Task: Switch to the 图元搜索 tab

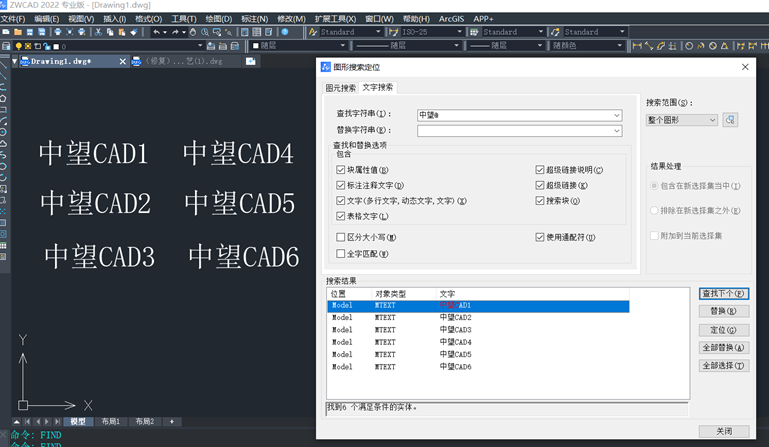Action: [x=341, y=88]
